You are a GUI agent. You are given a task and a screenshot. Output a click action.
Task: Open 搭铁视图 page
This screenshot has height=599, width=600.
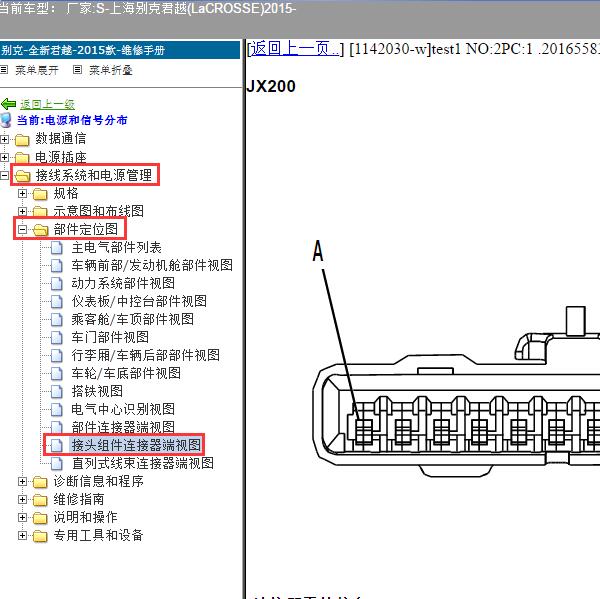tap(97, 392)
